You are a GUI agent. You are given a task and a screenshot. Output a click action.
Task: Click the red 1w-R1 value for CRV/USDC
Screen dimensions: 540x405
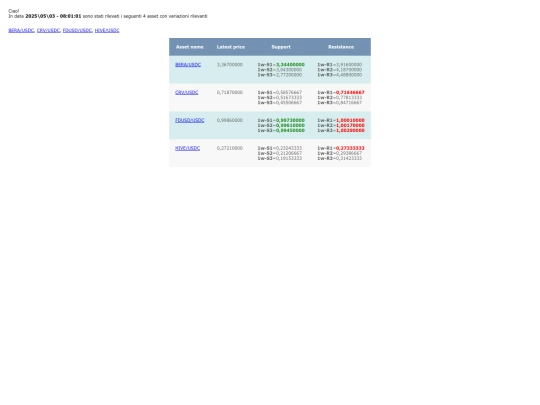pos(350,92)
